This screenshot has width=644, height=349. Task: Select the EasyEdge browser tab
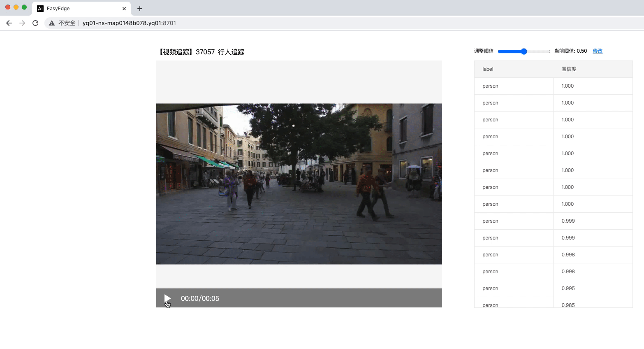[81, 9]
